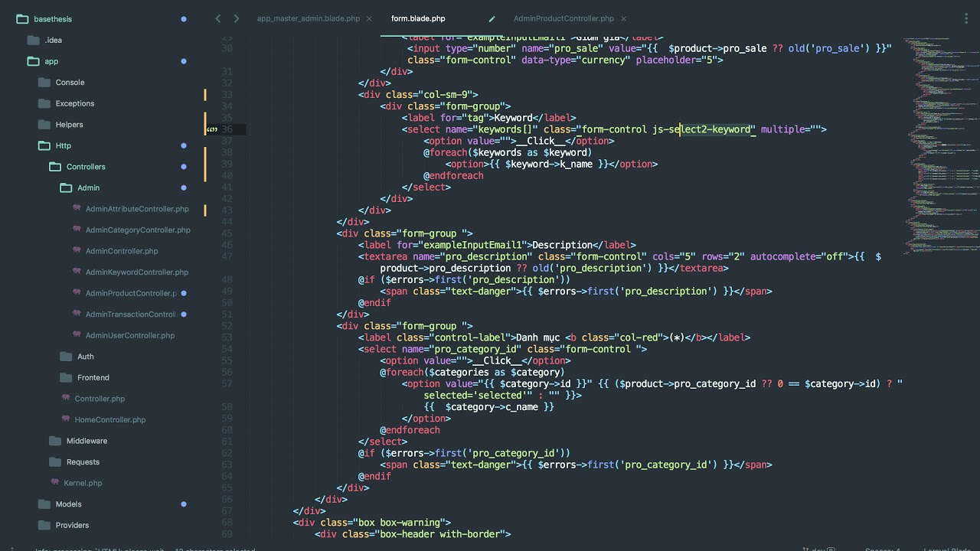Click PHP icon beside AdminController.php
Viewport: 980px width, 551px height.
click(x=77, y=250)
